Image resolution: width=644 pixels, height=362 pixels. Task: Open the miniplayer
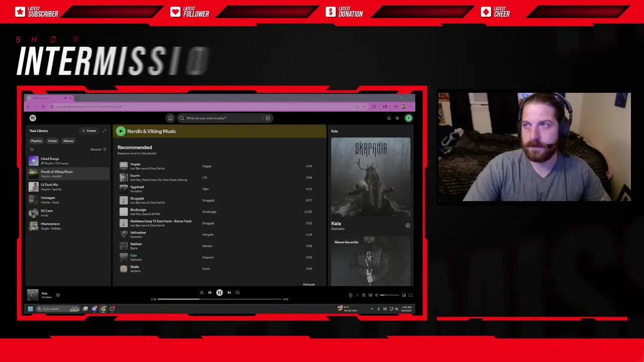pyautogui.click(x=404, y=295)
